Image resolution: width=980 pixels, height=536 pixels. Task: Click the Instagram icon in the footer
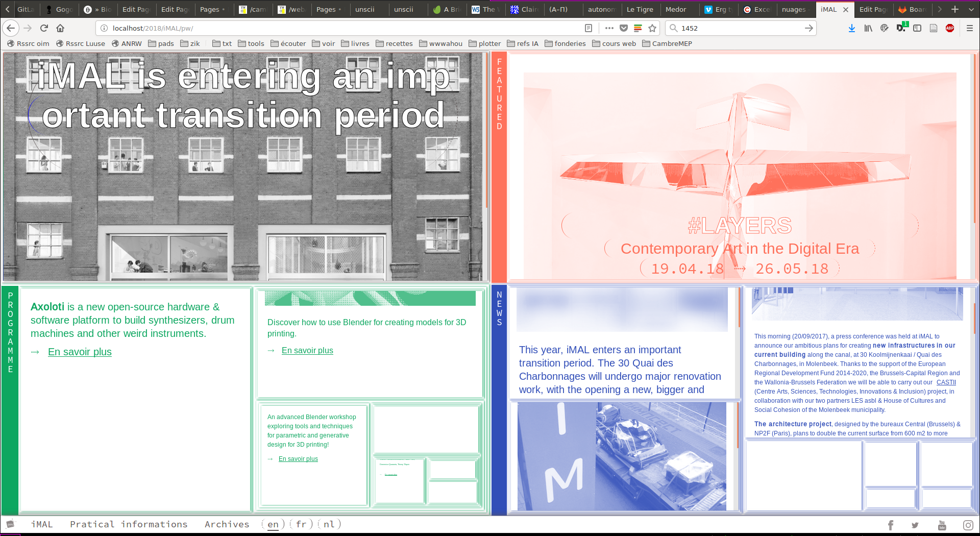tap(968, 525)
